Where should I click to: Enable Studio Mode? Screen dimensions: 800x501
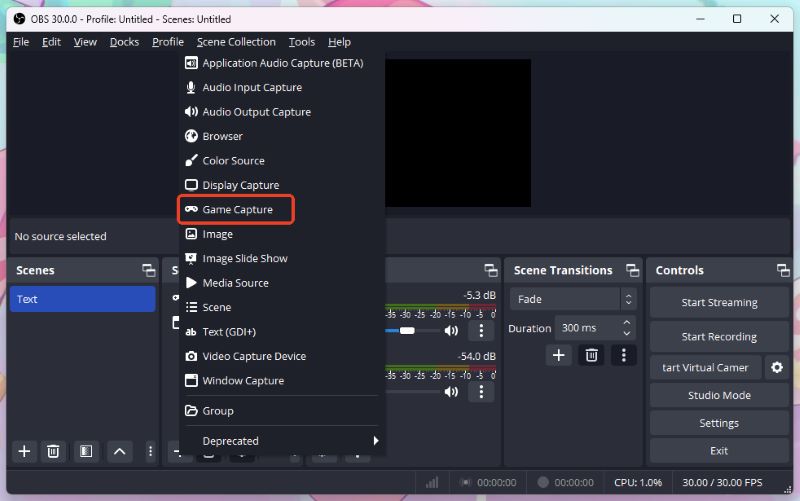(719, 395)
